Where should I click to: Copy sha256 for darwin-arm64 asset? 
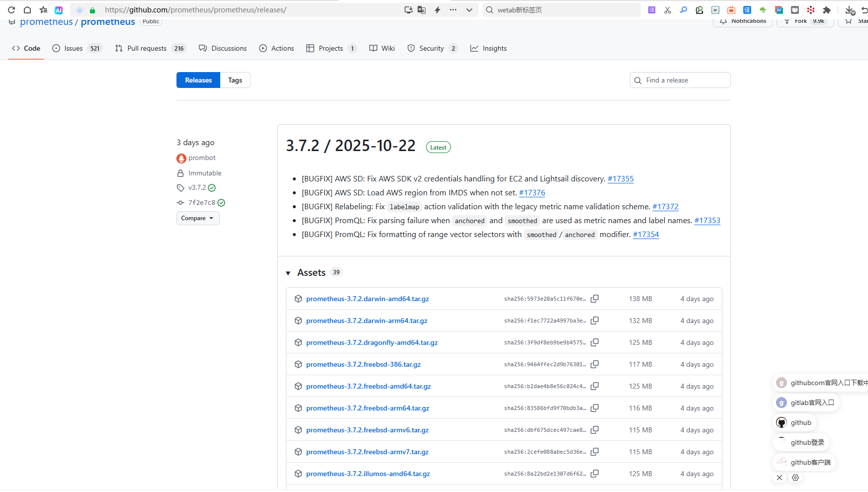pos(595,321)
